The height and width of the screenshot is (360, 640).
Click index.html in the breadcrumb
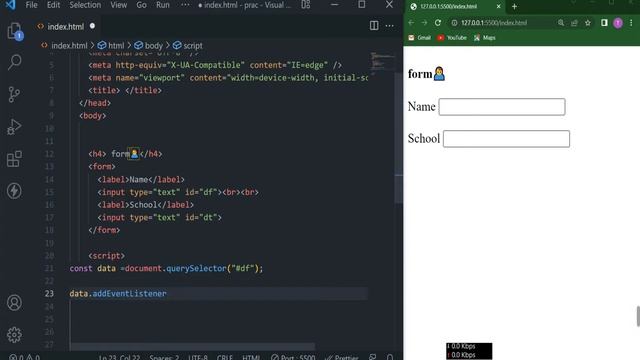tap(69, 46)
